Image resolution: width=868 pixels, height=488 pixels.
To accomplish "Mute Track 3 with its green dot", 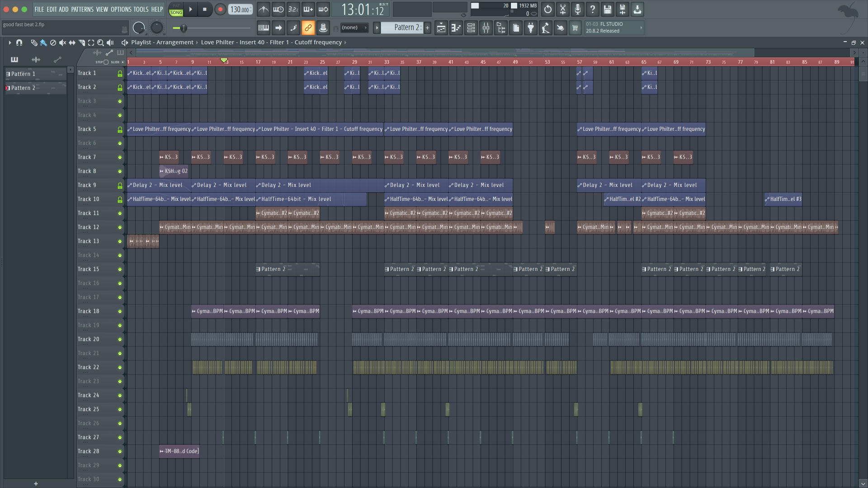I will [120, 101].
